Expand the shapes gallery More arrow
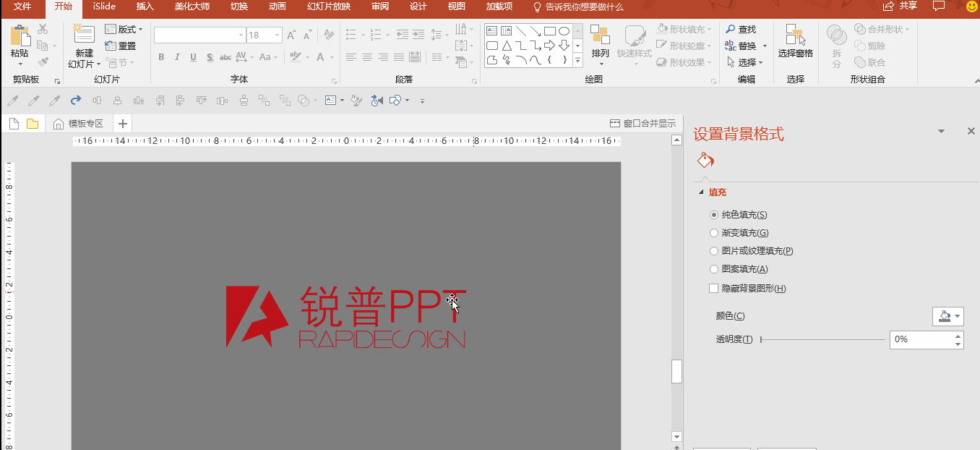 point(578,61)
